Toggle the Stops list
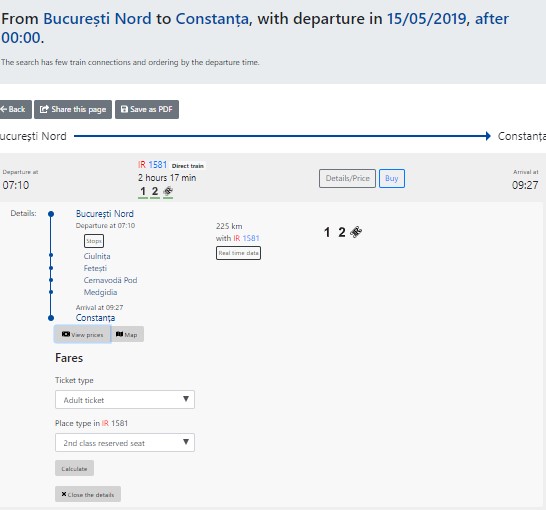Screen dimensions: 546x510 click(94, 241)
